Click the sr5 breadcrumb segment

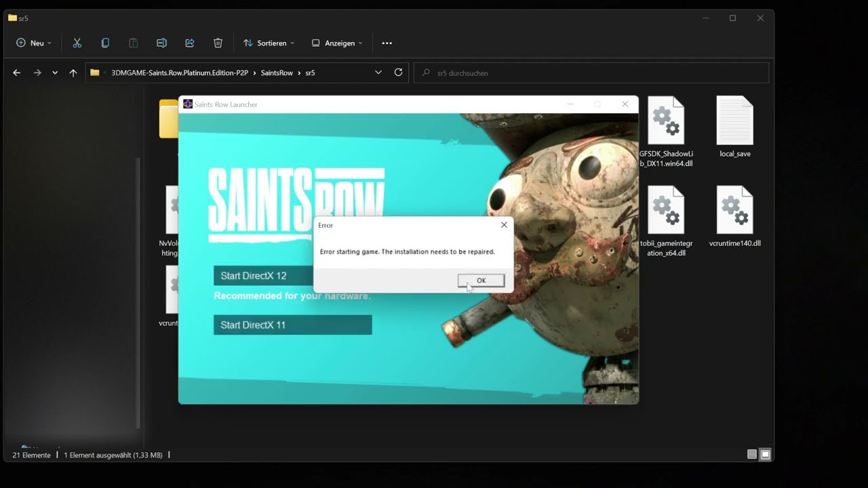tap(310, 73)
